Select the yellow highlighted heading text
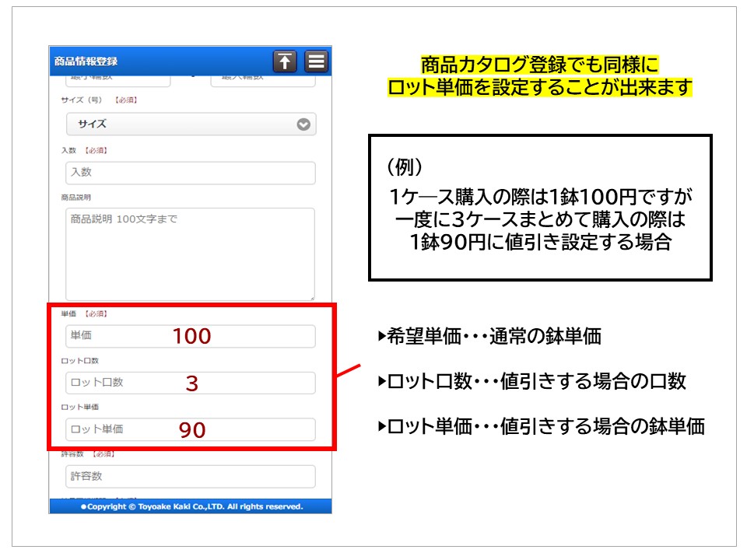747x560 pixels. click(x=539, y=76)
